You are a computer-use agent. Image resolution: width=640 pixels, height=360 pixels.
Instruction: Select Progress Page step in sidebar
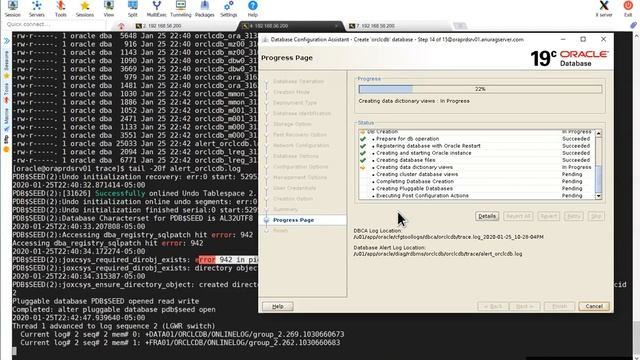[x=293, y=220]
